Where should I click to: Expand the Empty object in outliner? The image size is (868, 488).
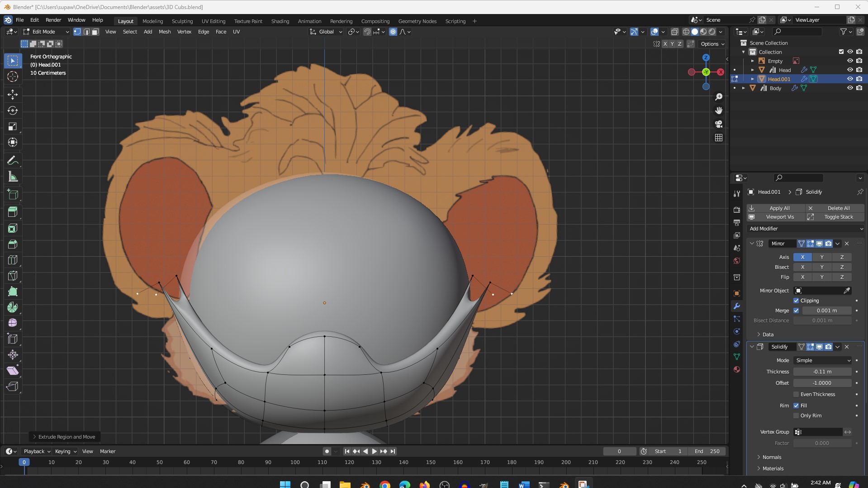click(753, 61)
